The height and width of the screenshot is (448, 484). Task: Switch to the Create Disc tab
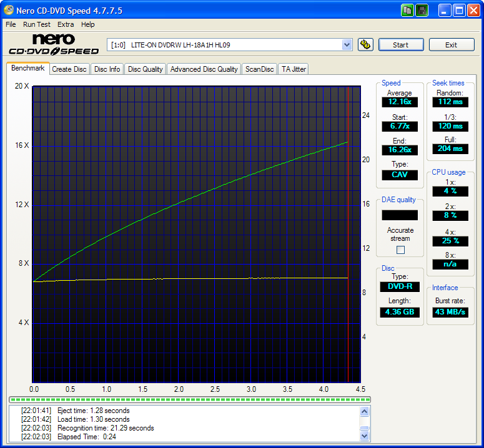coord(69,69)
